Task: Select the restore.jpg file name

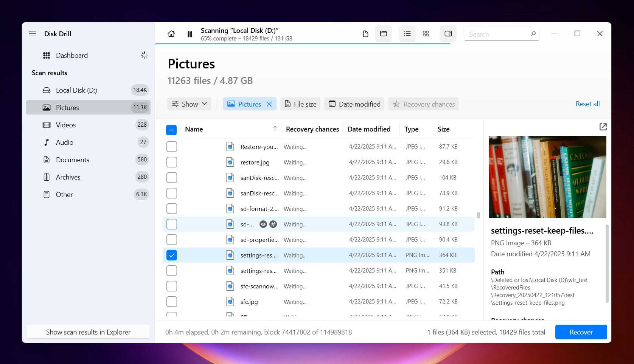Action: [x=255, y=163]
